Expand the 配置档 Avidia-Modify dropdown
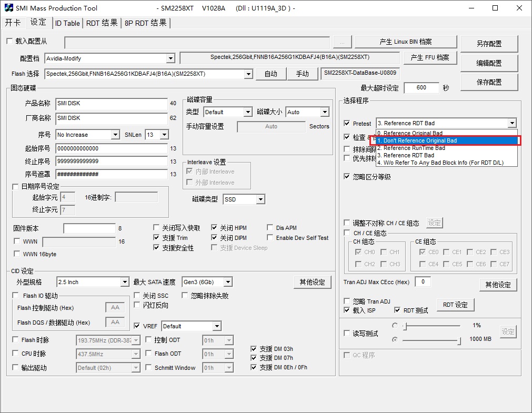This screenshot has width=532, height=413. [170, 59]
